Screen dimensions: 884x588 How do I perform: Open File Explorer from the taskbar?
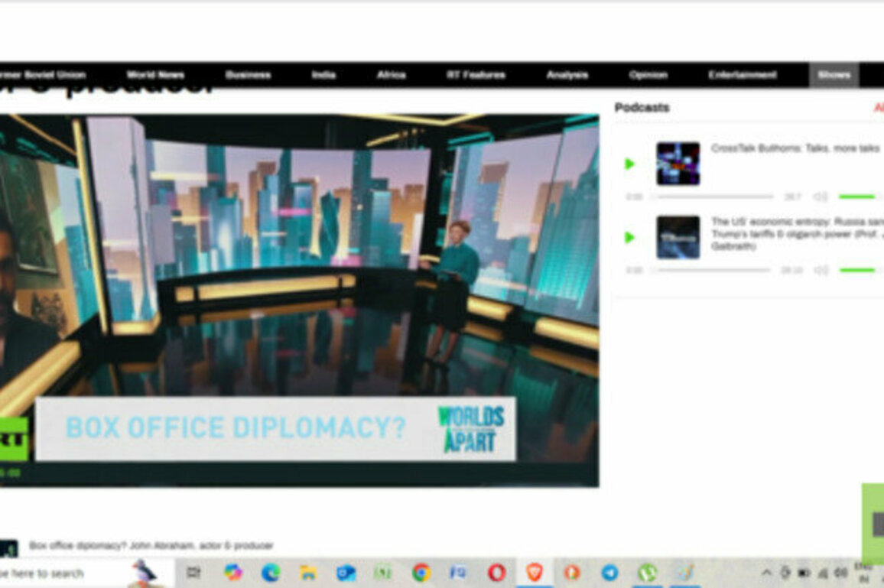tap(308, 573)
